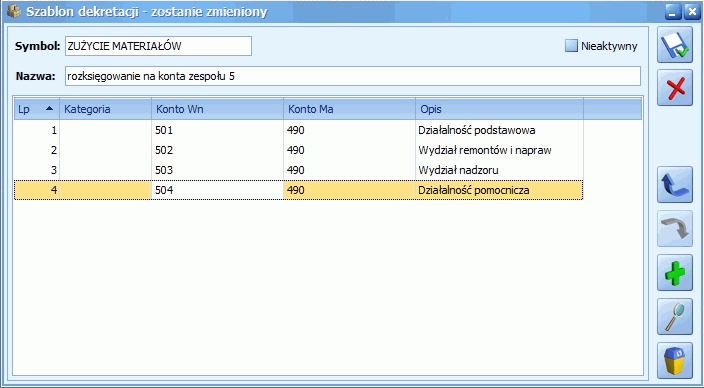This screenshot has width=704, height=388.
Task: Minimize the Szablon dekretacji window
Action: pos(673,13)
